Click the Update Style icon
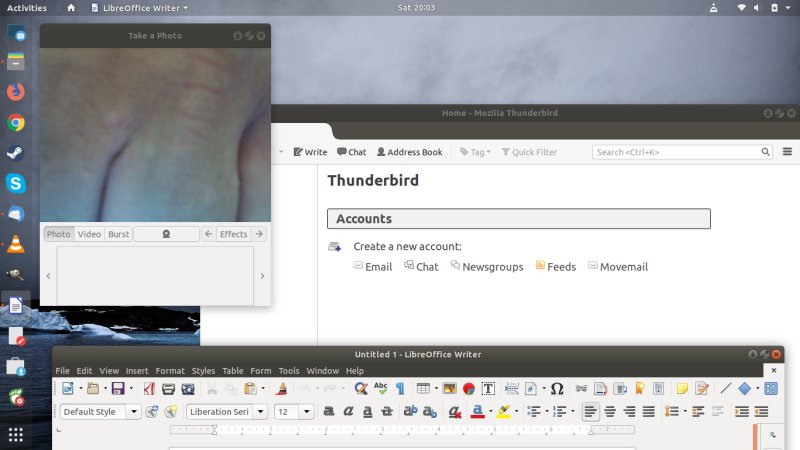This screenshot has width=800, height=450. [x=152, y=411]
